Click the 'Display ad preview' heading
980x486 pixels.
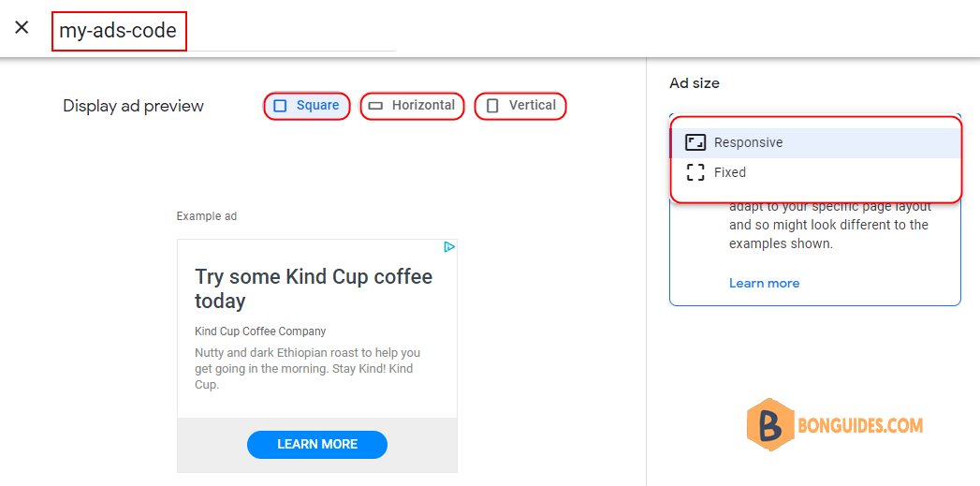coord(133,107)
